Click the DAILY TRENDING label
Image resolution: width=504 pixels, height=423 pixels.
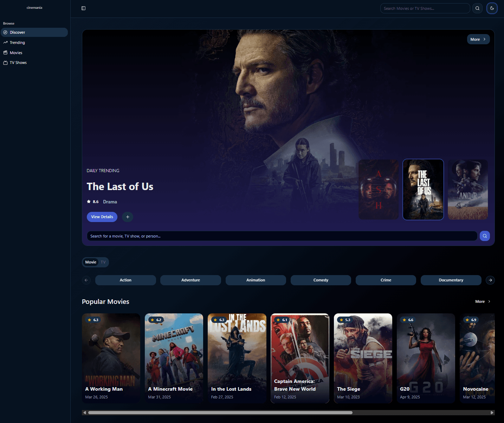(x=103, y=171)
